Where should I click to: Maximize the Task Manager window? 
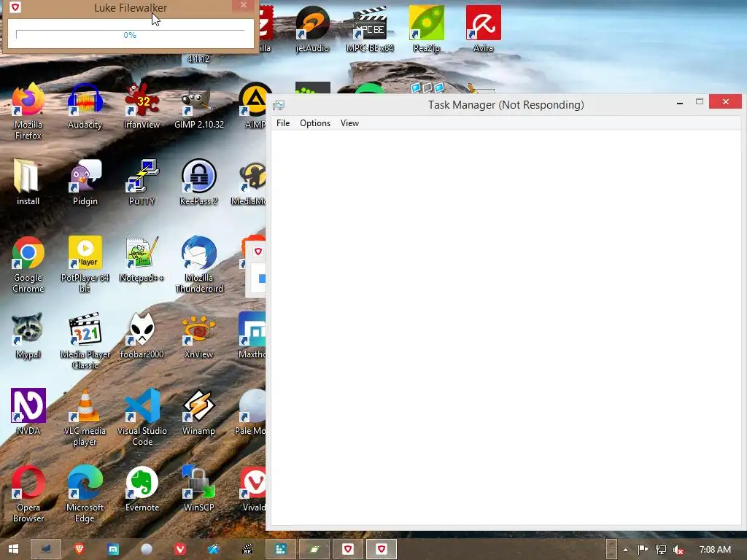click(700, 102)
